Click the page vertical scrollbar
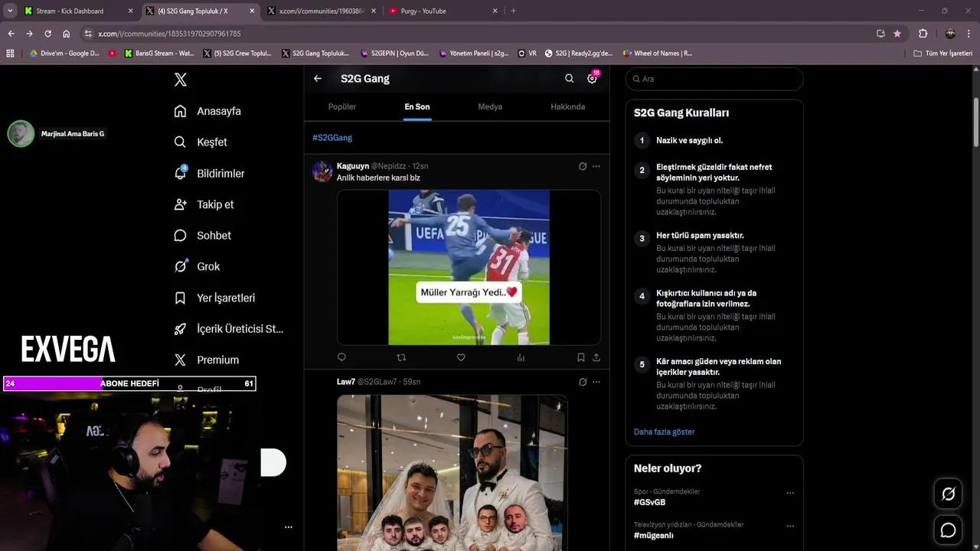This screenshot has height=551, width=980. 976,122
